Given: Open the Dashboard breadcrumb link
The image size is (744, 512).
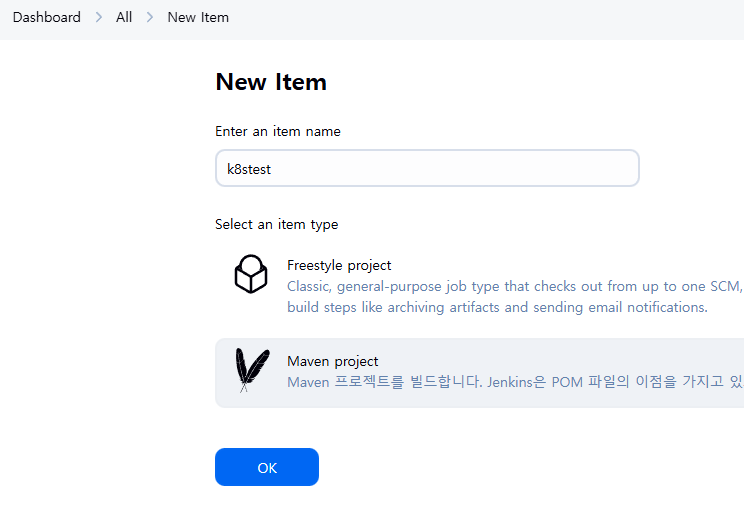Looking at the screenshot, I should click(x=46, y=18).
